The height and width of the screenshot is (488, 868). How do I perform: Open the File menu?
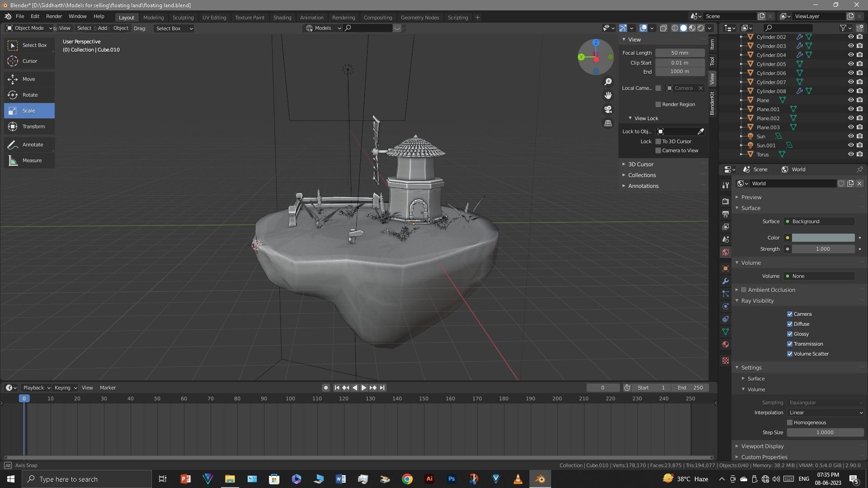pyautogui.click(x=20, y=16)
